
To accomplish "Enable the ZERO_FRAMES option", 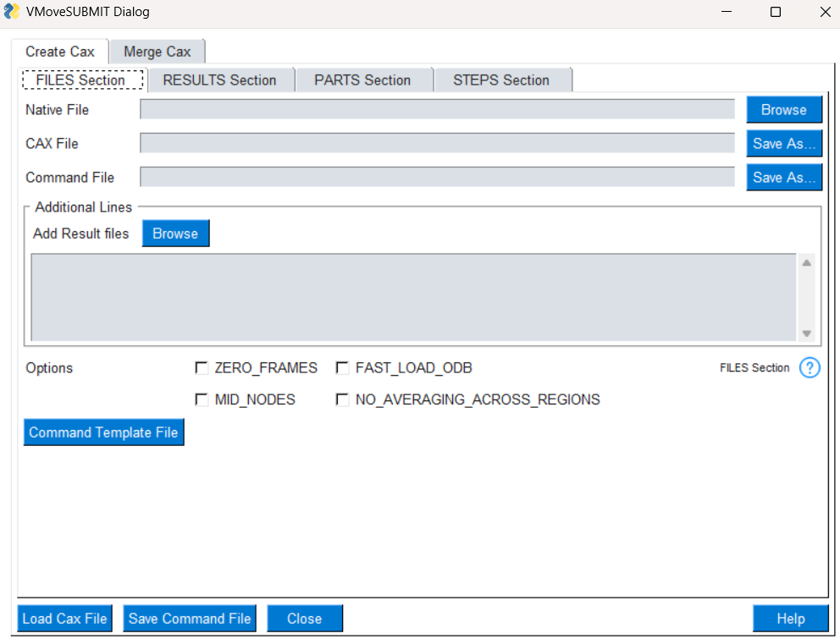I will [x=202, y=367].
